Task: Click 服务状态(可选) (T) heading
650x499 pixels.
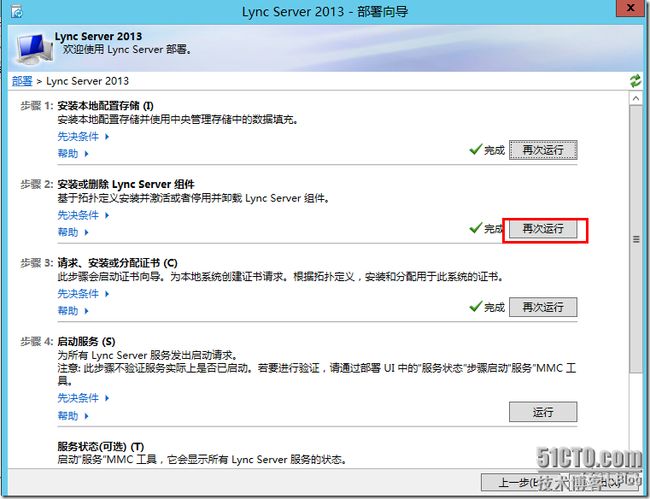Action: click(x=101, y=447)
